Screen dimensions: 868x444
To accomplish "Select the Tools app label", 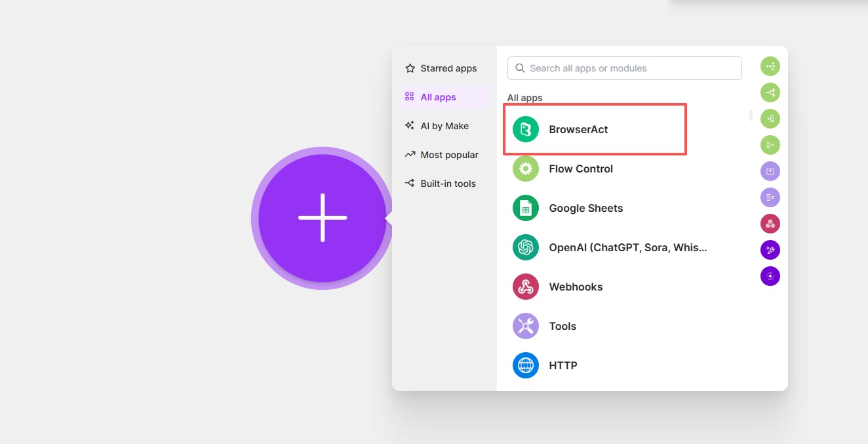I will pyautogui.click(x=562, y=326).
